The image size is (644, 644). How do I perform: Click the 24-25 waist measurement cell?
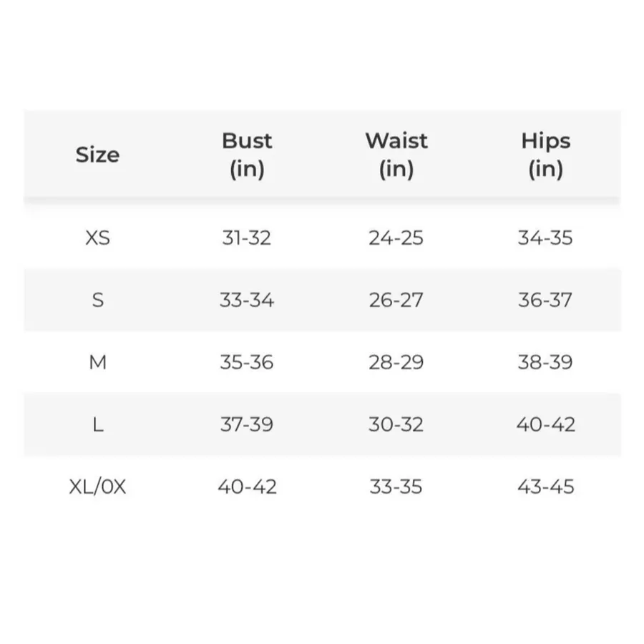coord(396,238)
